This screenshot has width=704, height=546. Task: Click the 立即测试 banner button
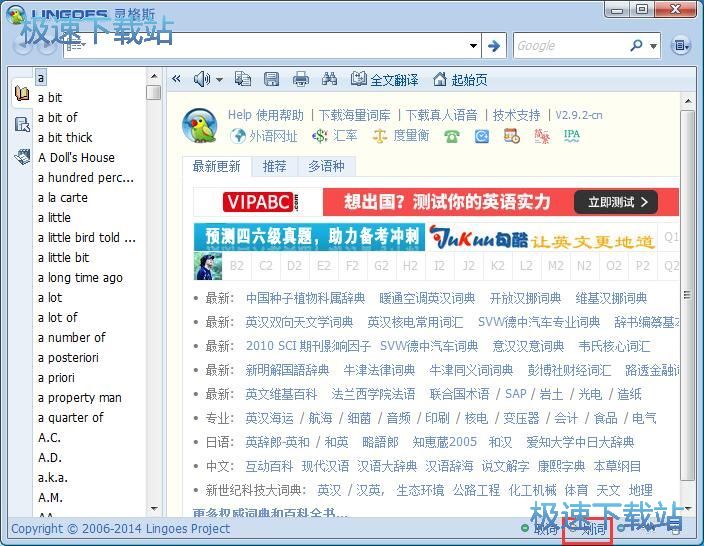pos(616,202)
